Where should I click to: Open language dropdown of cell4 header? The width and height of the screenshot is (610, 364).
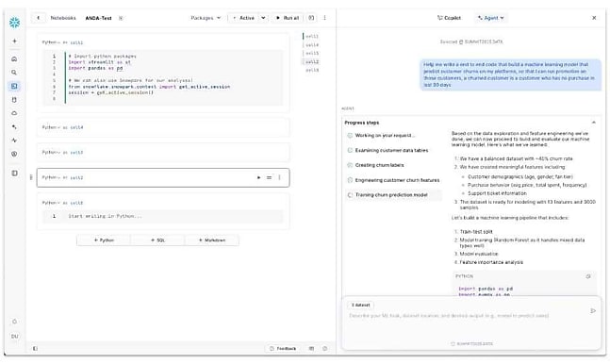click(51, 127)
